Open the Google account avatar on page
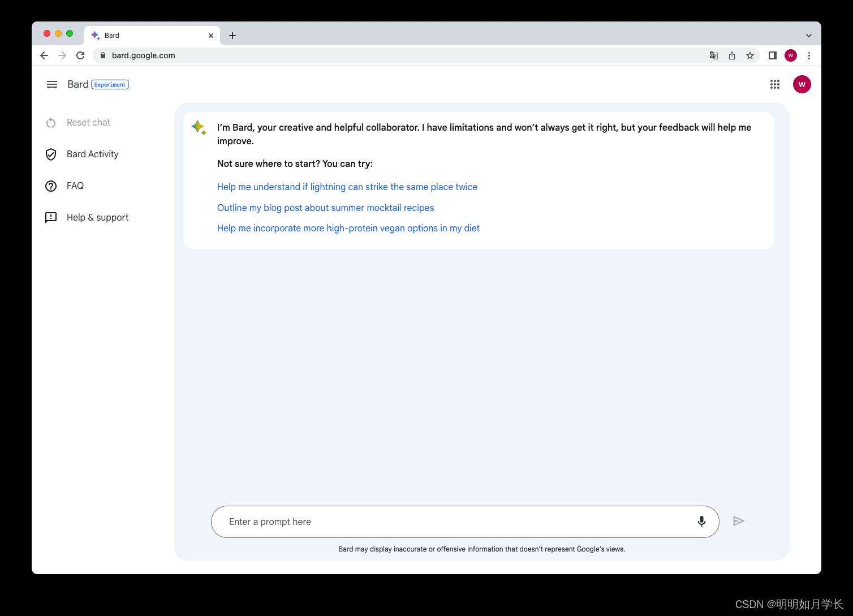853x616 pixels. [802, 84]
